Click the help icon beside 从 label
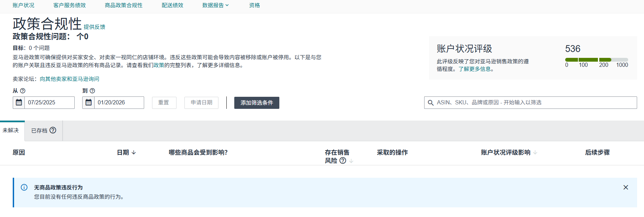This screenshot has height=217, width=644. pos(23,91)
